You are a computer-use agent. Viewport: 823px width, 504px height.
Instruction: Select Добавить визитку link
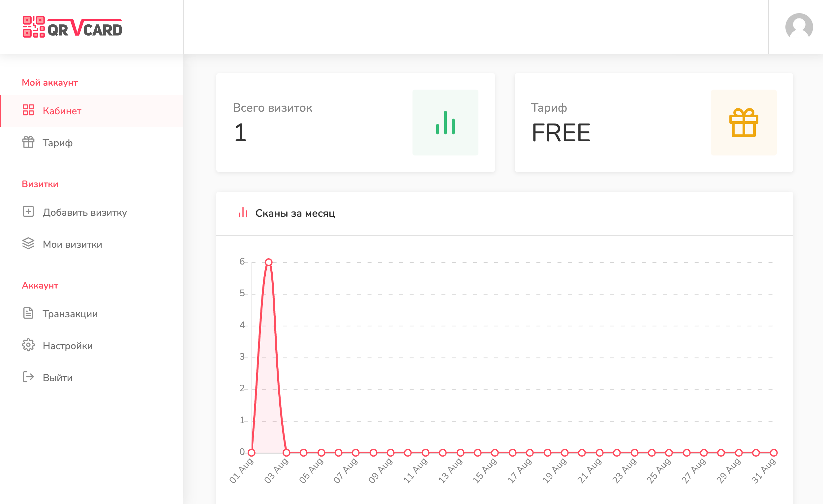pyautogui.click(x=85, y=212)
